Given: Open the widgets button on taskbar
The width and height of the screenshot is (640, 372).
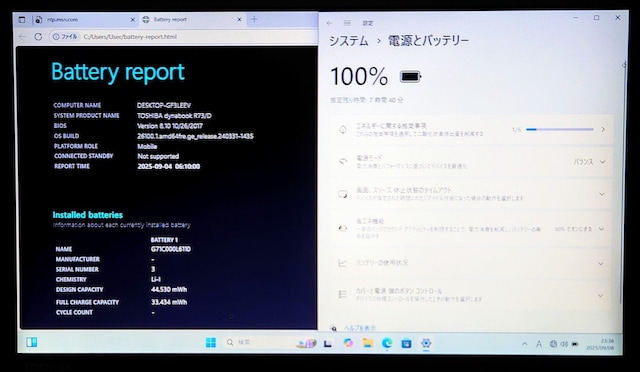Looking at the screenshot, I should [31, 342].
